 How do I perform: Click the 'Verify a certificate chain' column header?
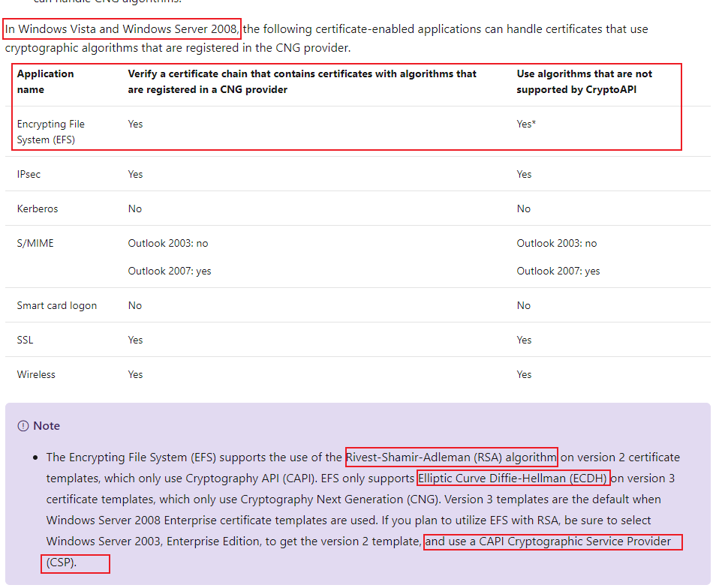point(302,82)
